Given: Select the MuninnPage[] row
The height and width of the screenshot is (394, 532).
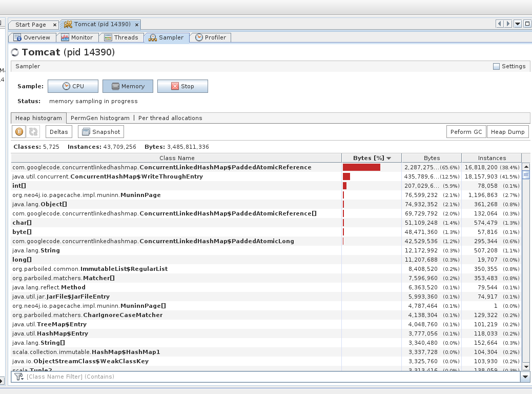Looking at the screenshot, I should [267, 306].
